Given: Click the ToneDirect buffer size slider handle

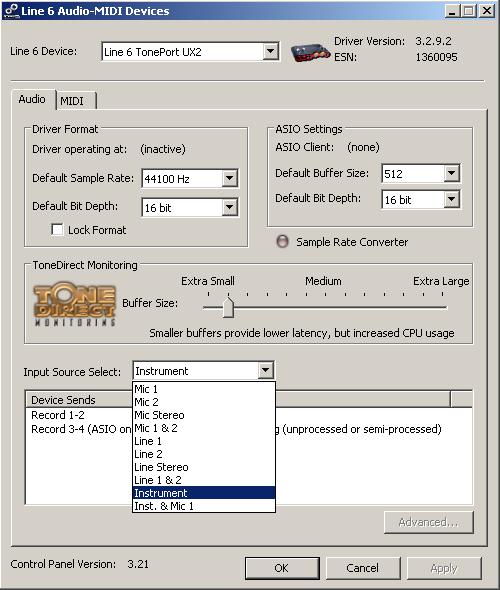Looking at the screenshot, I should coord(228,307).
